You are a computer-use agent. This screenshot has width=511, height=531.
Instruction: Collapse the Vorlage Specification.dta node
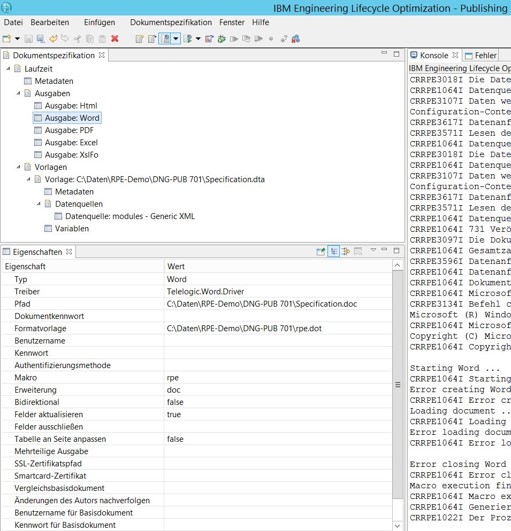(x=28, y=179)
